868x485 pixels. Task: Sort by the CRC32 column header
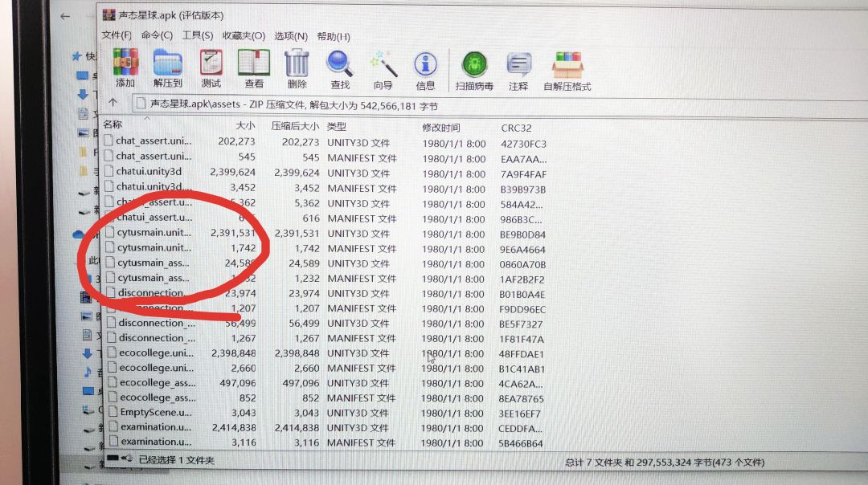pos(517,128)
